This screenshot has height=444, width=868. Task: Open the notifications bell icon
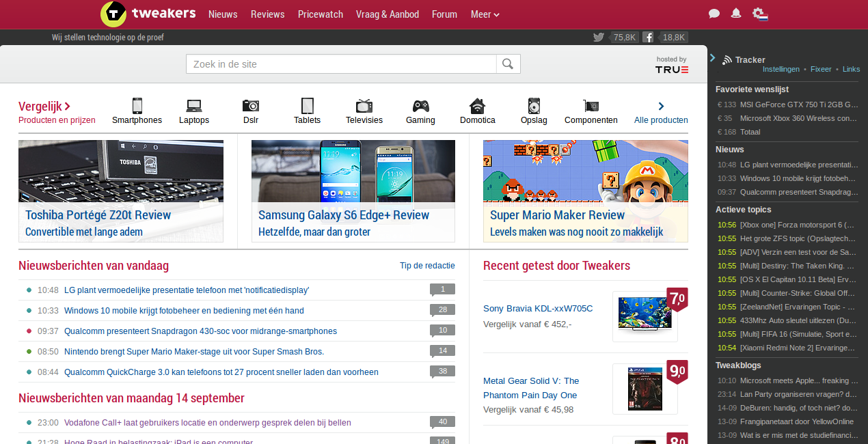736,13
